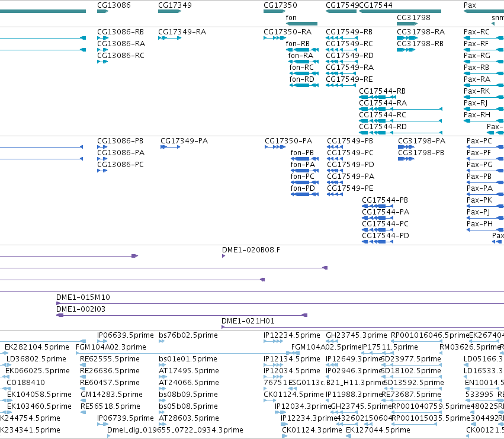Click the CG17349-RA transcript label

pos(182,32)
